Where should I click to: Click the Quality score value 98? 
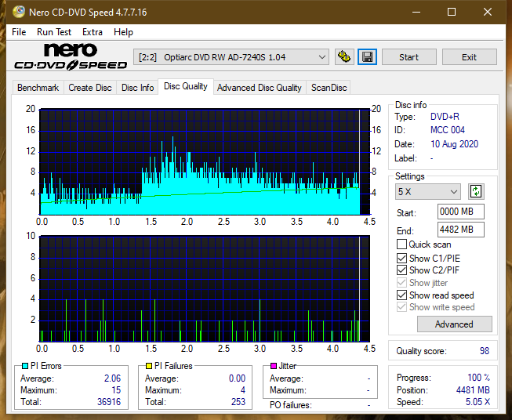pyautogui.click(x=485, y=351)
